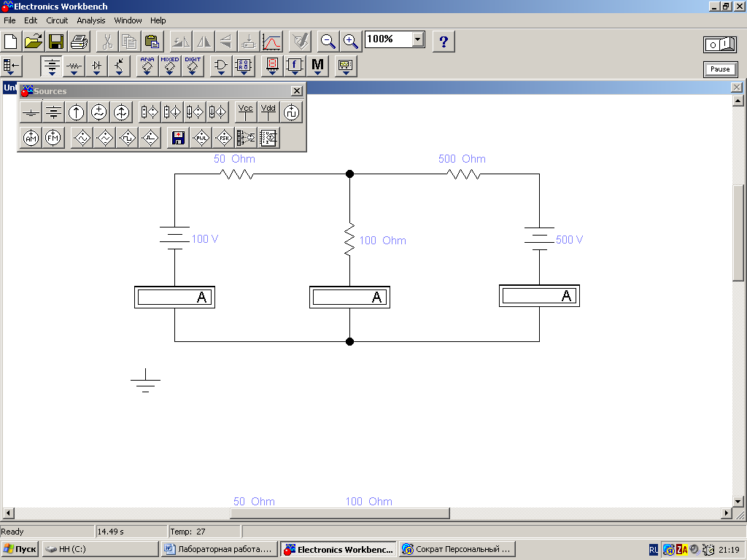The width and height of the screenshot is (747, 560).
Task: Select the piecewise linear file source floppy icon
Action: coord(178,138)
